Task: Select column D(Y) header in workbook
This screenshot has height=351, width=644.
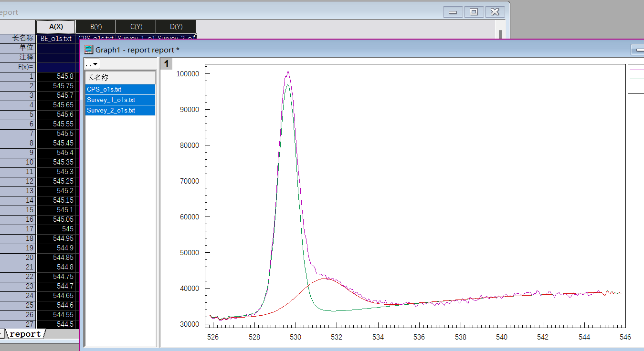Action: click(176, 27)
